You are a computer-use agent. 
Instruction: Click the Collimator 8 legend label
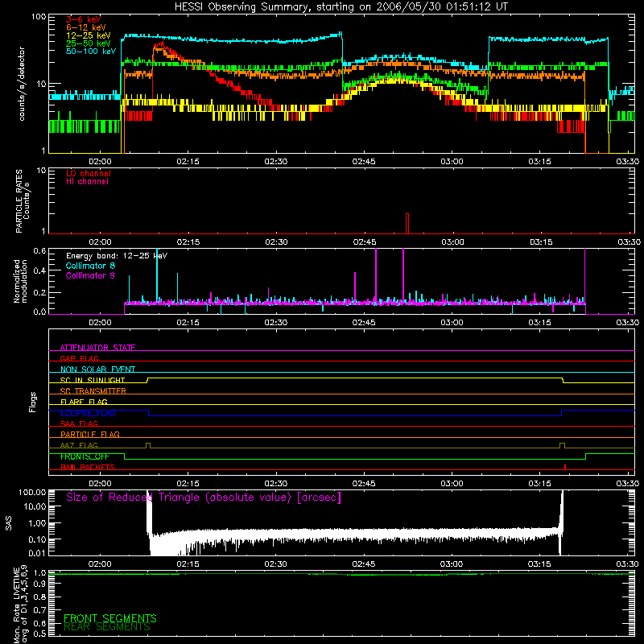coord(90,266)
